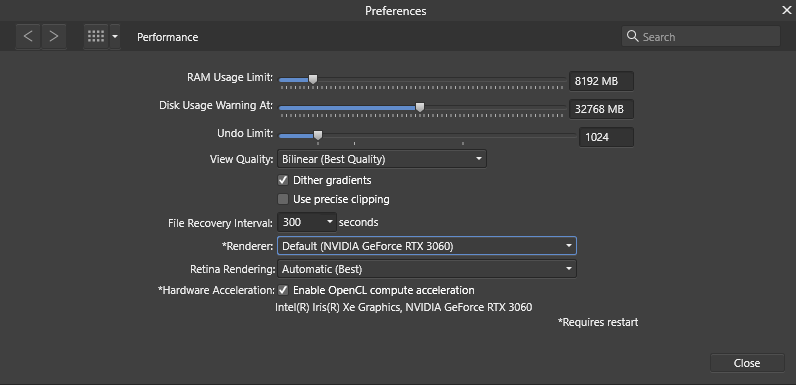Click the View Quality label

(242, 159)
